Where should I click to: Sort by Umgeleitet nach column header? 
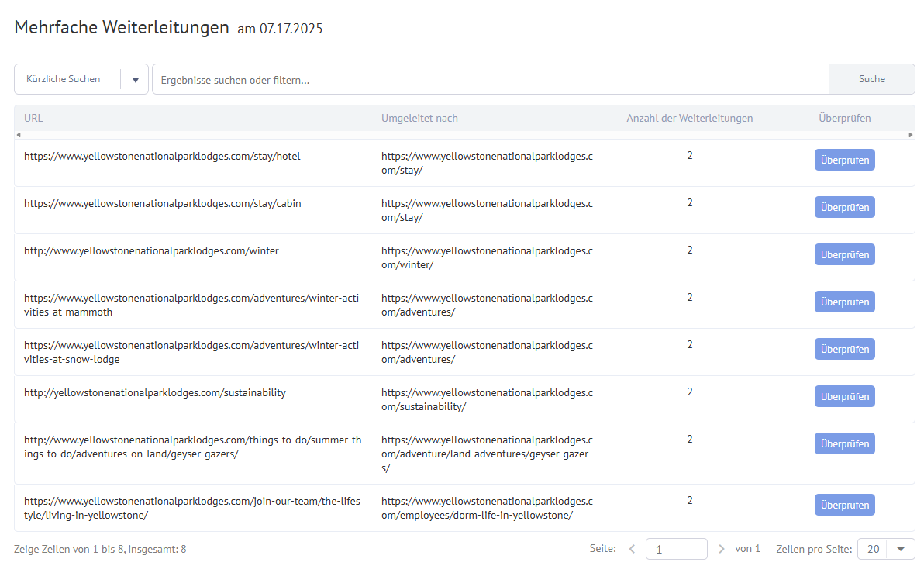[419, 118]
